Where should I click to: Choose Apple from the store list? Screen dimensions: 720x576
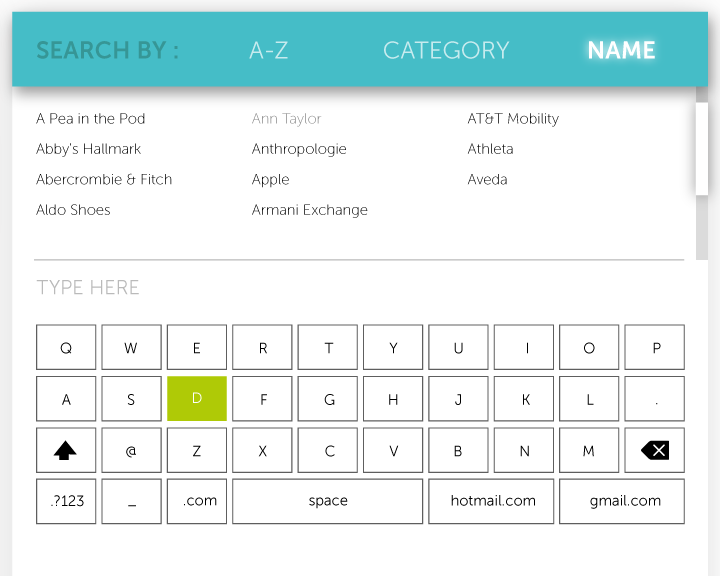tap(270, 179)
